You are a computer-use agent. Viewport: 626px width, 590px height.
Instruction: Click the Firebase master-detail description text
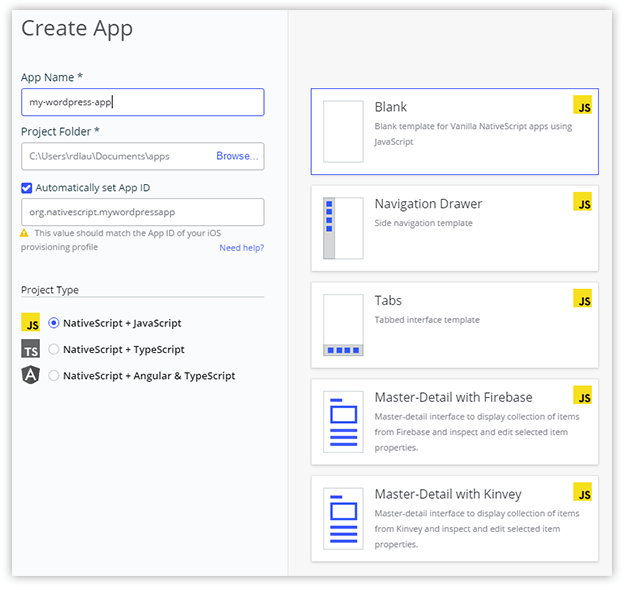point(477,432)
